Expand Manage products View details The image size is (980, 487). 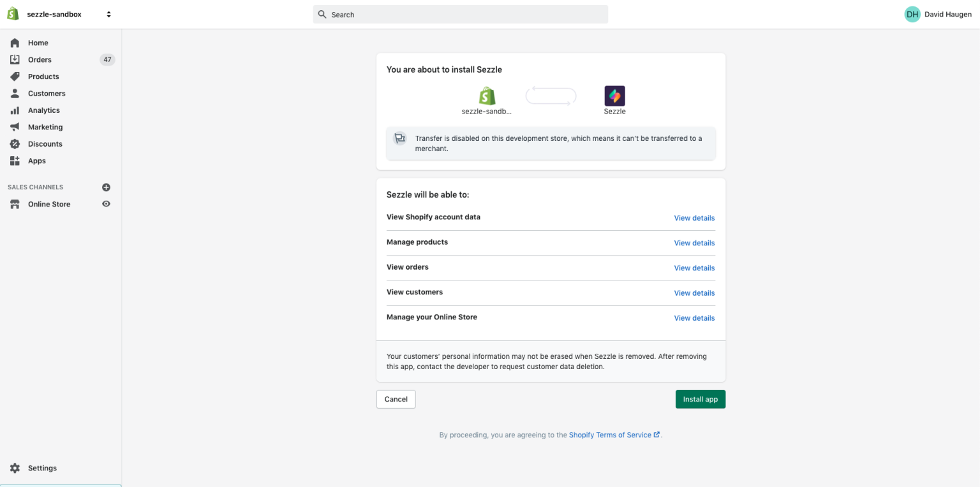[694, 243]
